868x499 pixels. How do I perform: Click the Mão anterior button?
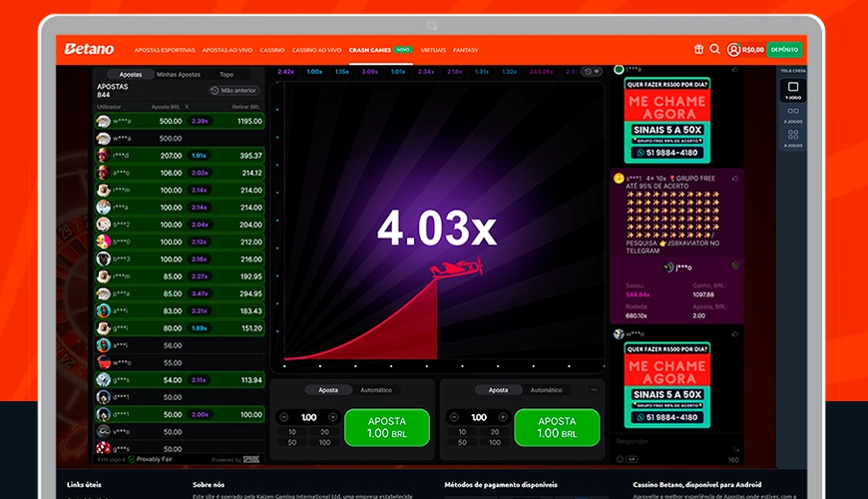pos(233,90)
